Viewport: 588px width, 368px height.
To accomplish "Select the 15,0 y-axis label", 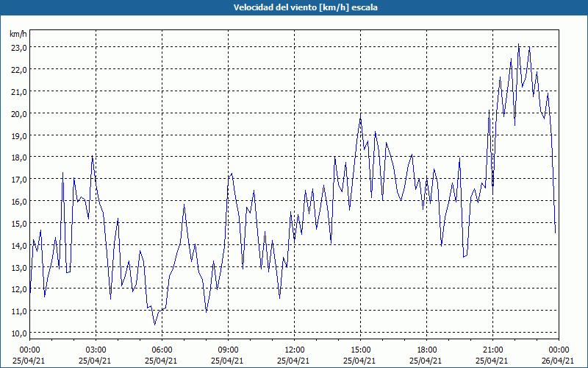I will [x=18, y=223].
